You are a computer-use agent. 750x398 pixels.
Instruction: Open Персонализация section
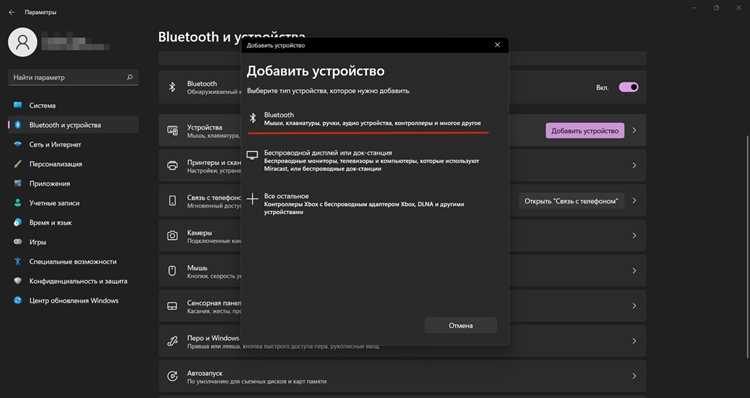click(x=73, y=164)
